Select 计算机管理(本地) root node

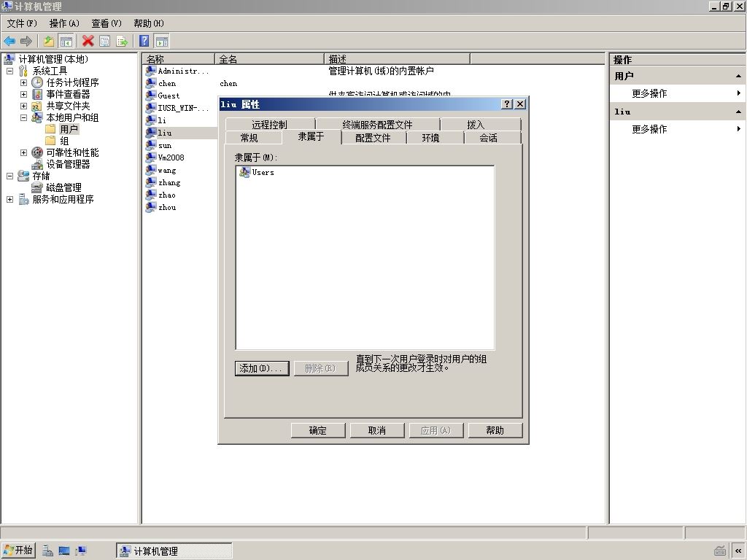pos(53,59)
